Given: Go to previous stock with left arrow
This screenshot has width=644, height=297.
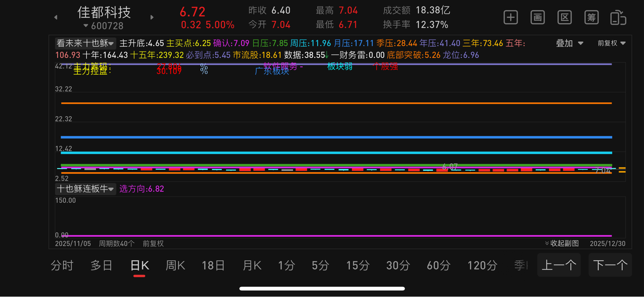Looking at the screenshot, I should click(x=56, y=17).
